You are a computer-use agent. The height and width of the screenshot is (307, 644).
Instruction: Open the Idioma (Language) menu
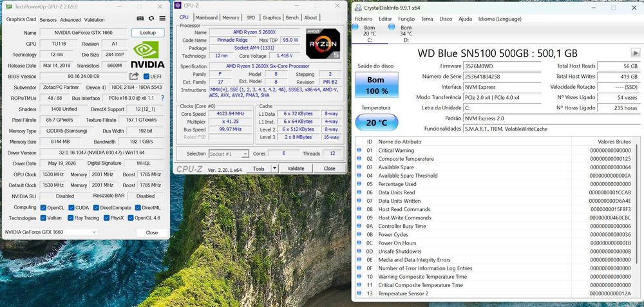click(500, 19)
